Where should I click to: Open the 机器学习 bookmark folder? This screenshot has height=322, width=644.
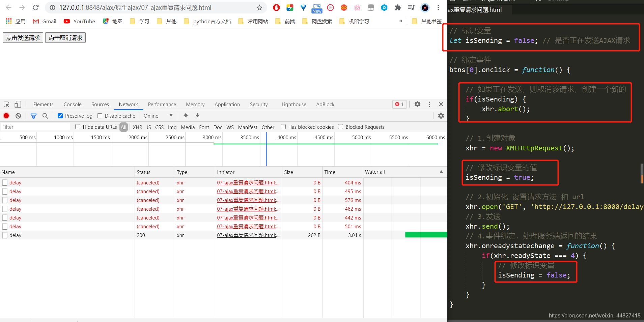click(x=354, y=21)
